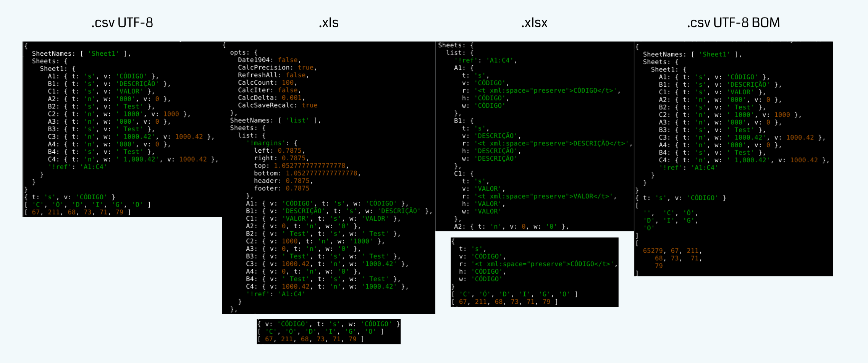The height and width of the screenshot is (363, 868).
Task: Select the ".xlsx" panel heading
Action: [x=533, y=23]
